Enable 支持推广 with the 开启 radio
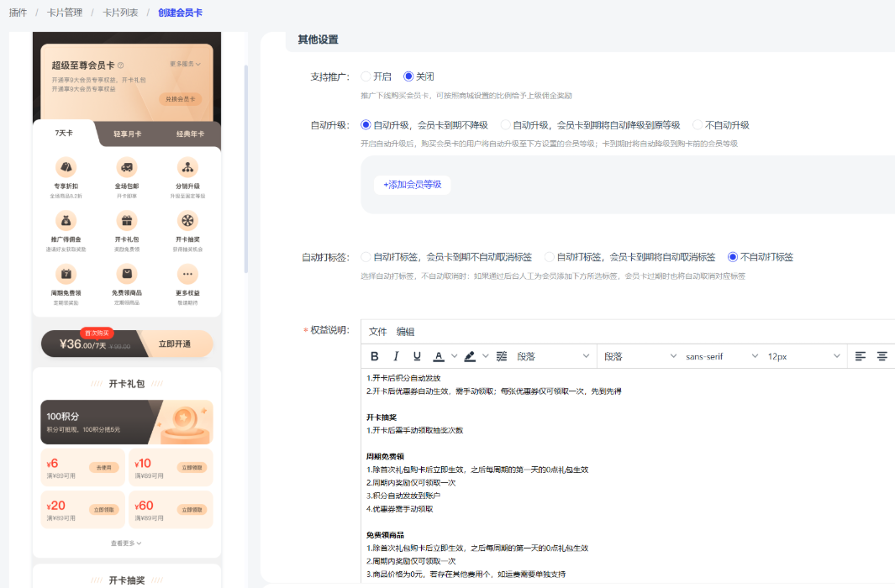The image size is (895, 588). tap(366, 76)
